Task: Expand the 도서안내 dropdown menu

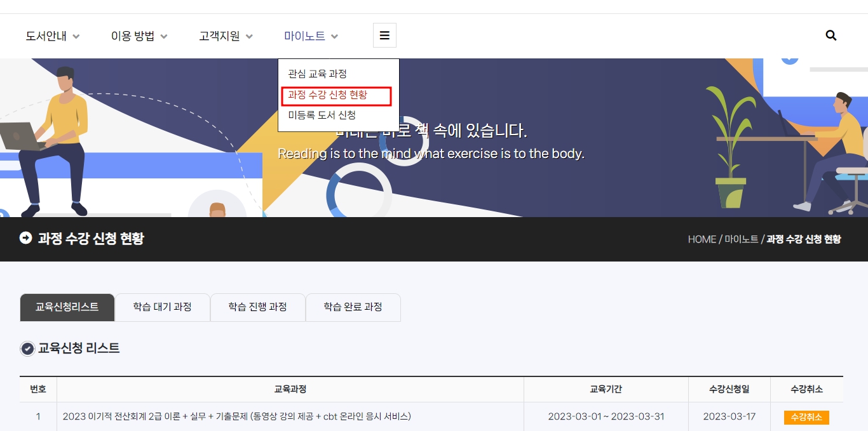Action: (x=53, y=36)
